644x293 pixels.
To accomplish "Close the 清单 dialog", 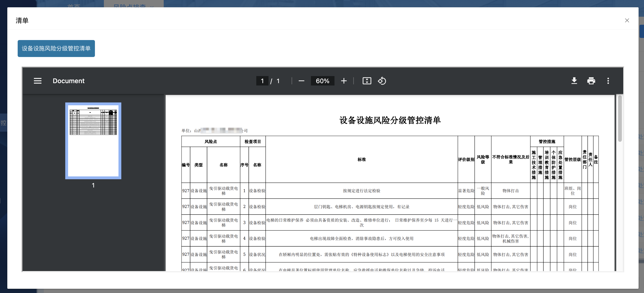I will [627, 20].
